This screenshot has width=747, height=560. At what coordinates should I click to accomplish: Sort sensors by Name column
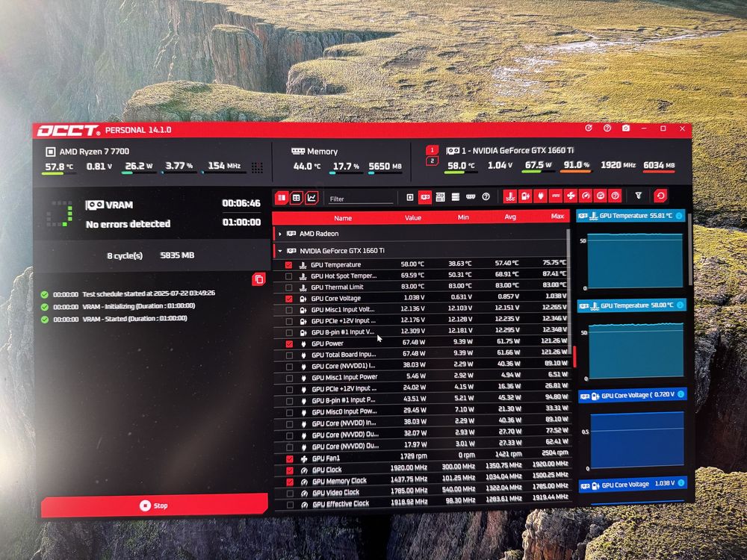point(343,218)
